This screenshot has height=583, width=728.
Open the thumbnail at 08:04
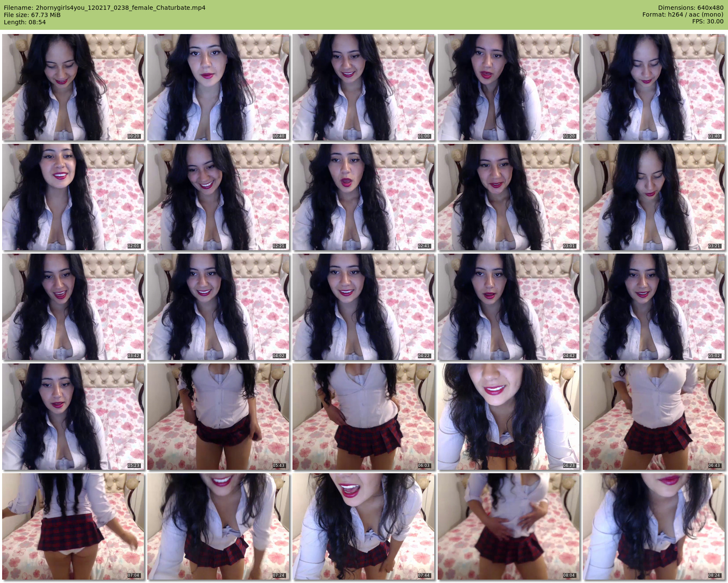509,526
